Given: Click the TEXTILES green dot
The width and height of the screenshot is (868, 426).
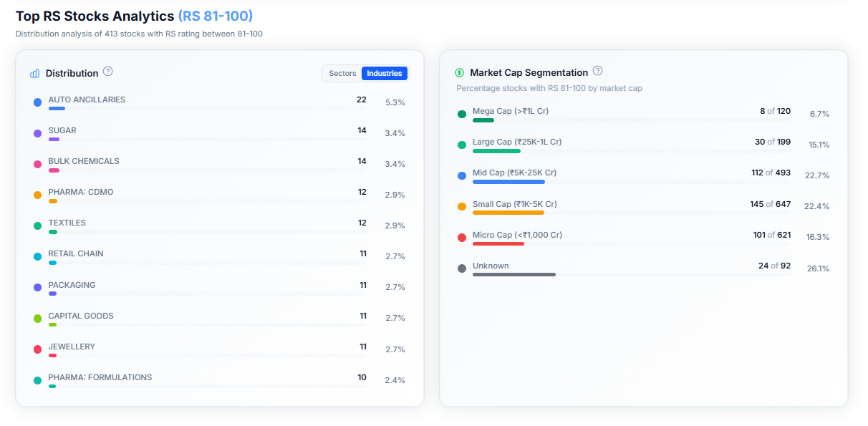Looking at the screenshot, I should 38,226.
